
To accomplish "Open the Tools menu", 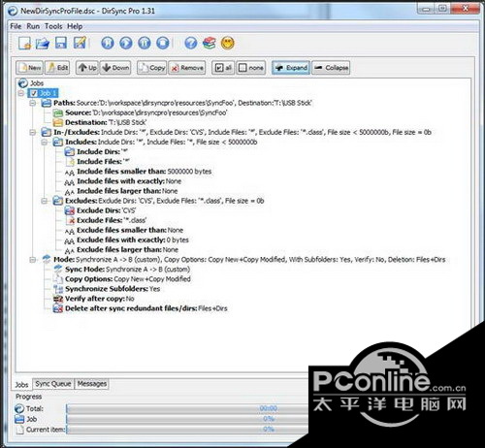I will pos(53,26).
